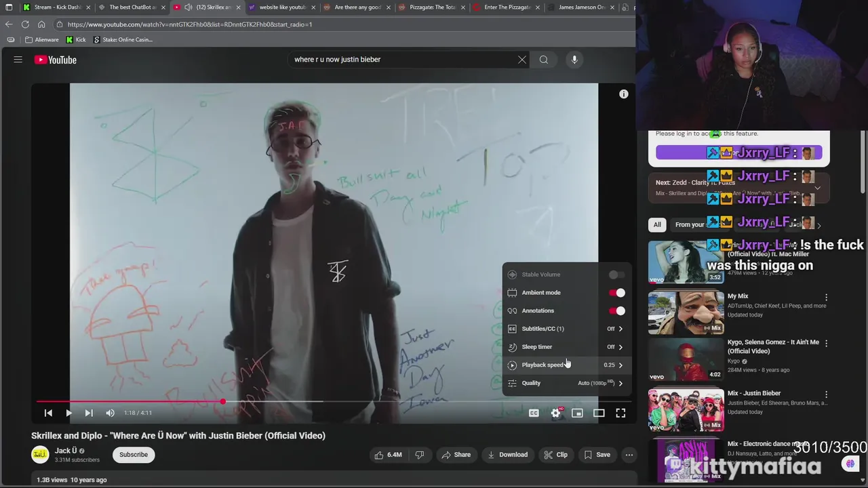Open the Subtitles/CC submenu
Viewport: 868px width, 488px height.
coord(566,329)
